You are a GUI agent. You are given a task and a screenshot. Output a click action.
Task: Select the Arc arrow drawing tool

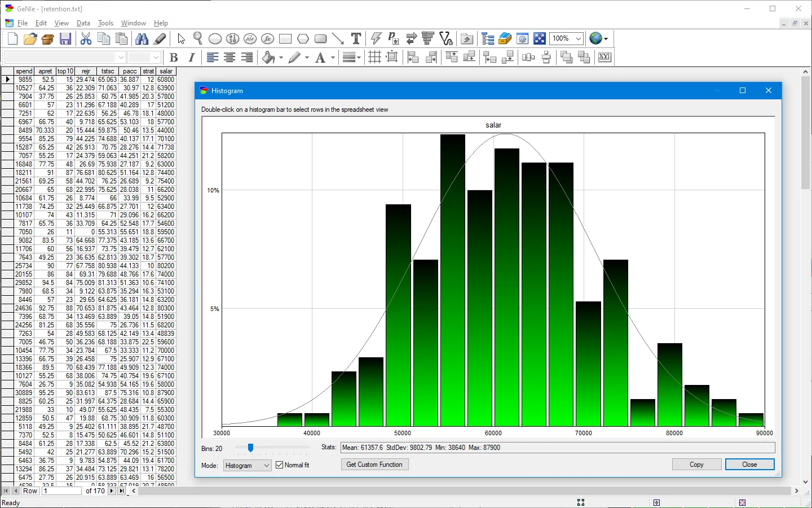(x=338, y=39)
